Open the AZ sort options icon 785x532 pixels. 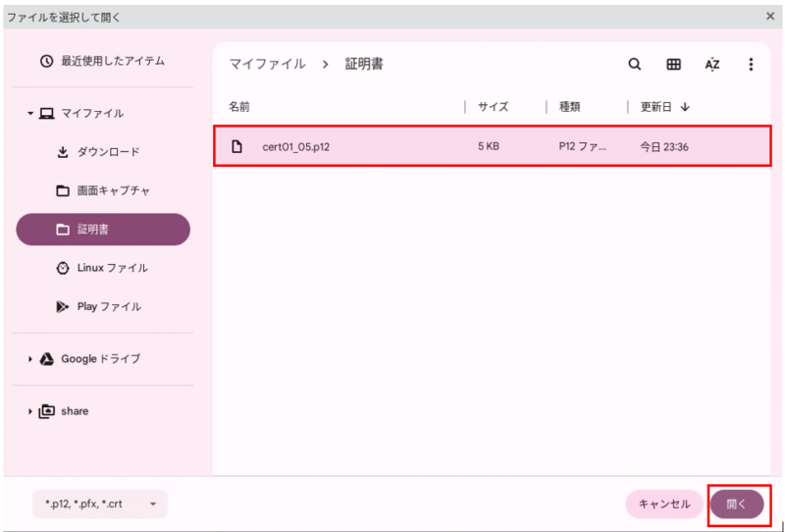pyautogui.click(x=712, y=65)
